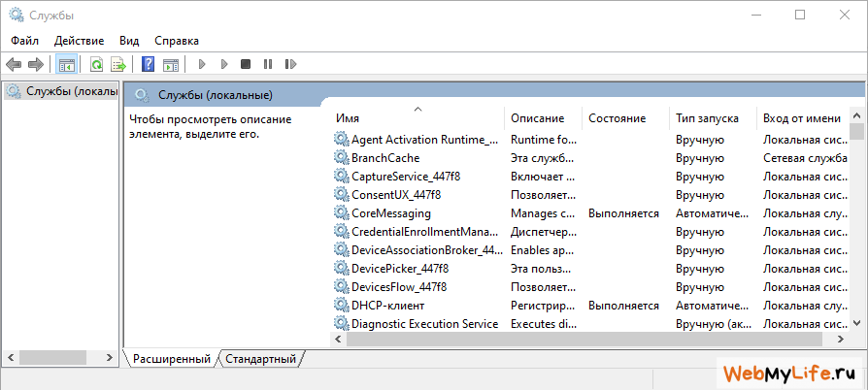Open the Действие menu

coord(80,41)
